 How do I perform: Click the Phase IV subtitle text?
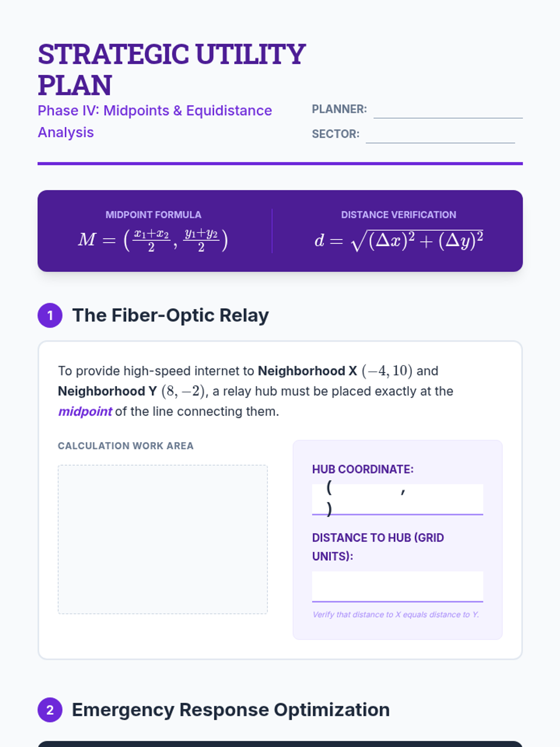[155, 121]
